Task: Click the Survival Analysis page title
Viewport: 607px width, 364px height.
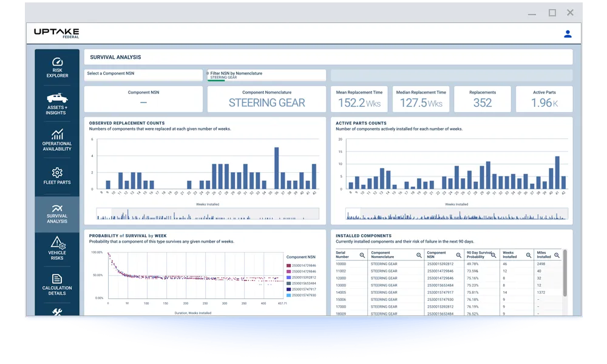Action: (x=115, y=57)
